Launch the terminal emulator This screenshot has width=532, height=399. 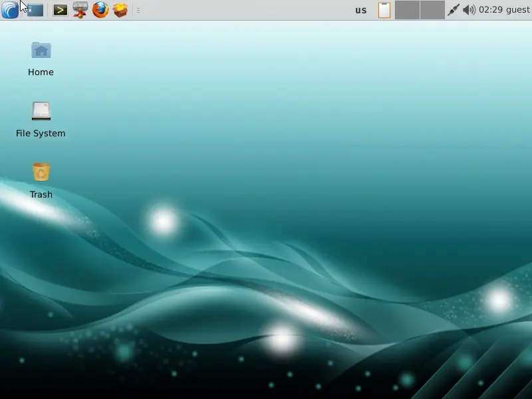[x=60, y=10]
